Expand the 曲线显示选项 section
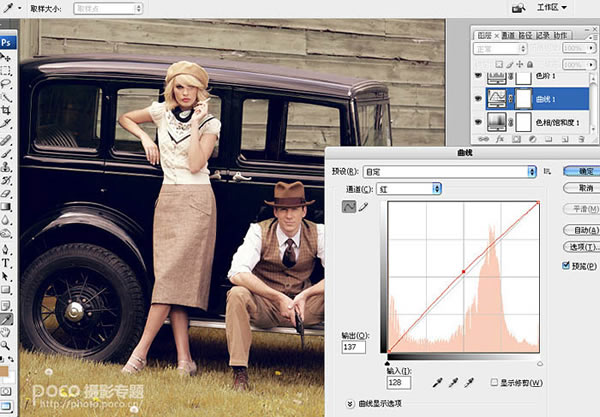This screenshot has height=417, width=600. [x=350, y=405]
